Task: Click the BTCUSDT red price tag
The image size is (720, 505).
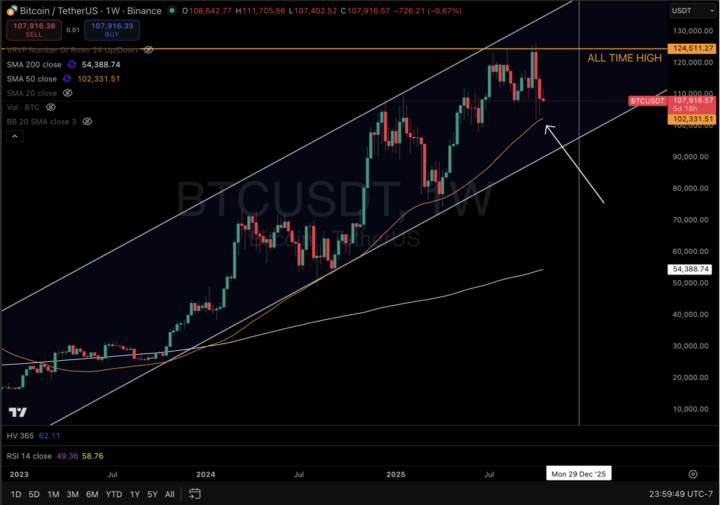Action: click(647, 101)
